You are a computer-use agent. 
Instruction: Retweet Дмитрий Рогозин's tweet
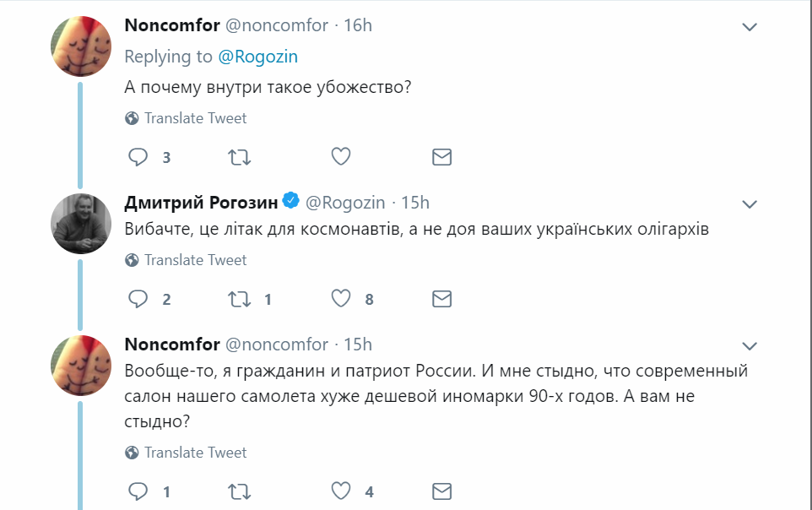tap(239, 299)
